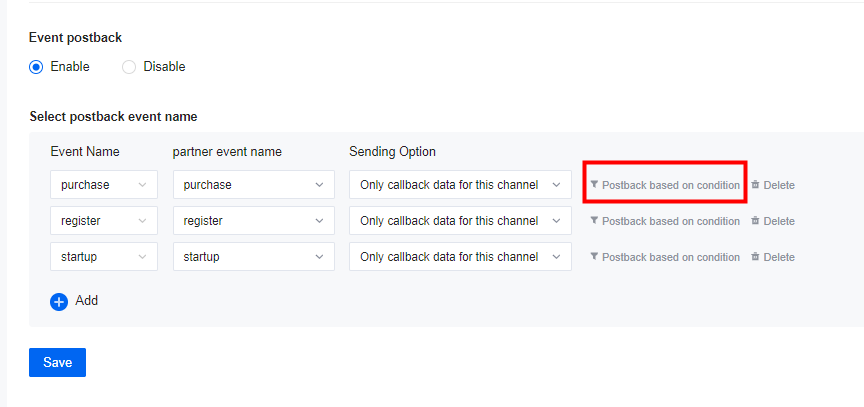Click the filter icon in the startup row

pyautogui.click(x=594, y=257)
